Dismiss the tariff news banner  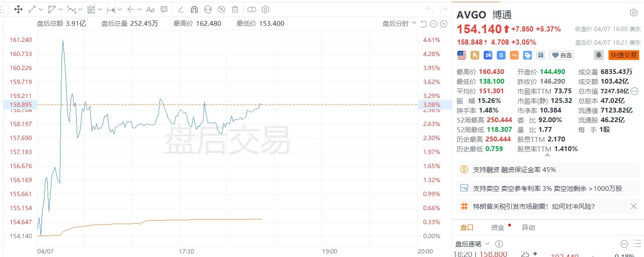(x=633, y=206)
